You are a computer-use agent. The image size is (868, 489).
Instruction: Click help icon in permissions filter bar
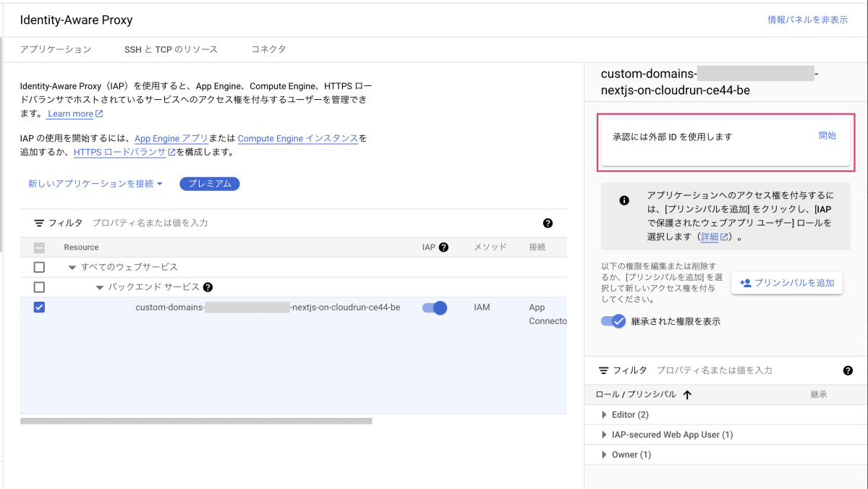pos(848,370)
